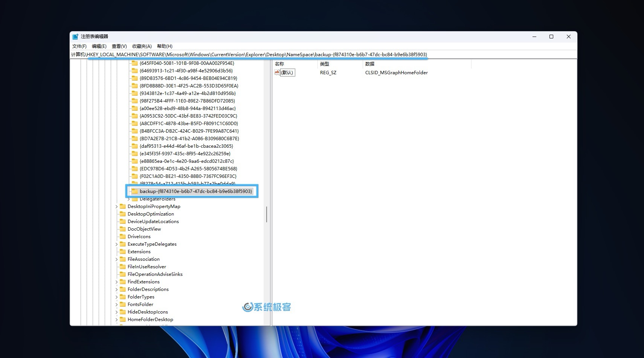The height and width of the screenshot is (358, 644).
Task: Click the DesktopOptimization folder icon
Action: point(122,214)
